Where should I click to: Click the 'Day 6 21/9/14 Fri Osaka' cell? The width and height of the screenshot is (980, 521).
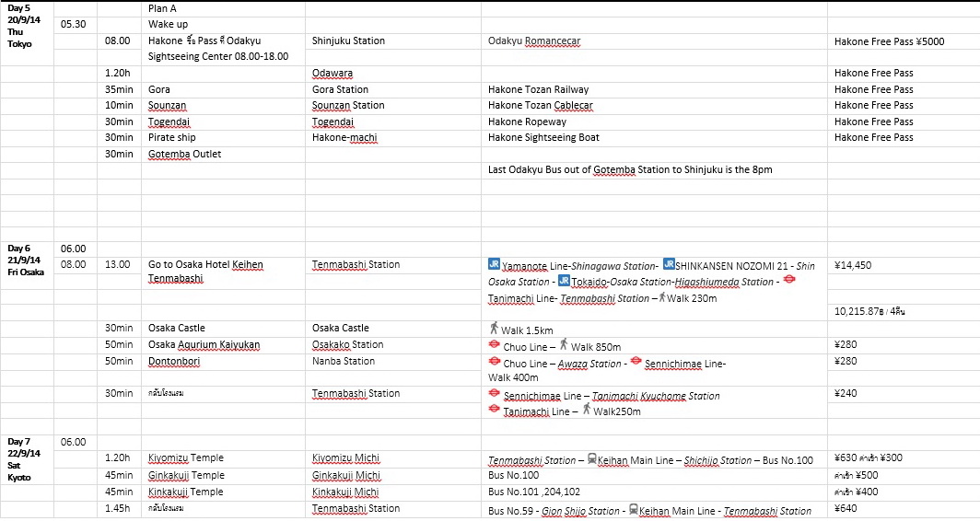26,260
